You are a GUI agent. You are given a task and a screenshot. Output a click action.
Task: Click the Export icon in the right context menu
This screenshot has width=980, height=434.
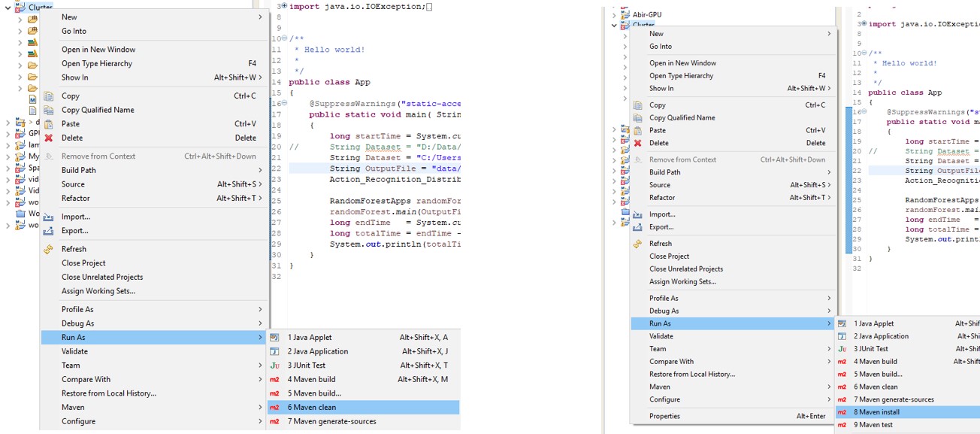(638, 227)
